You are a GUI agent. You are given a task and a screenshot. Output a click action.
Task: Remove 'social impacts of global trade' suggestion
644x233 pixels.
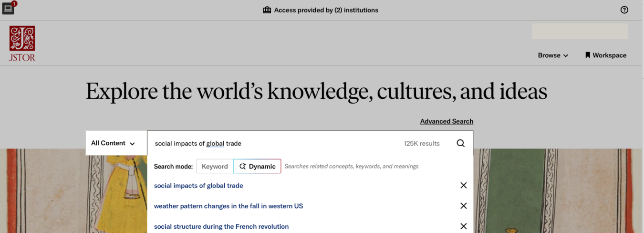pyautogui.click(x=463, y=185)
